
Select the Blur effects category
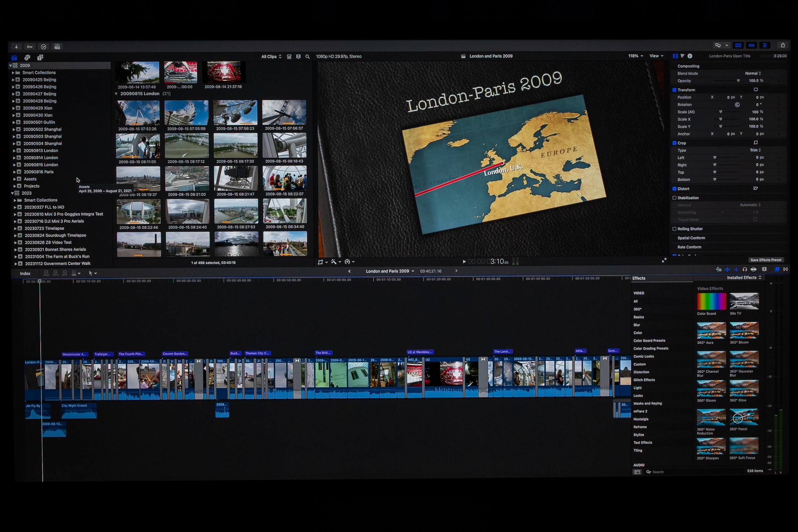637,325
